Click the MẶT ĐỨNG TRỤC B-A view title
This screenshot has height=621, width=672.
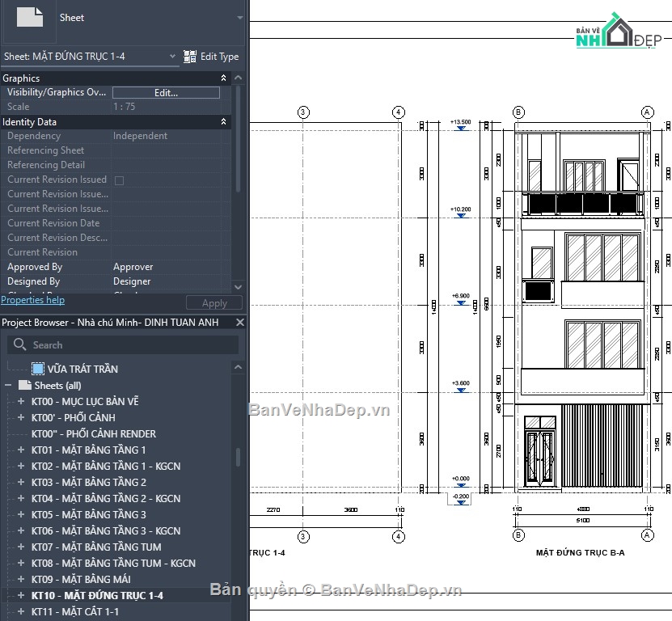[x=580, y=553]
